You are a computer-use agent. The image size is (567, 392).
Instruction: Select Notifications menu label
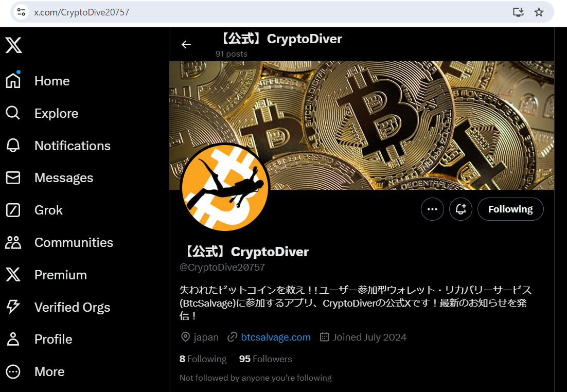[x=73, y=146]
